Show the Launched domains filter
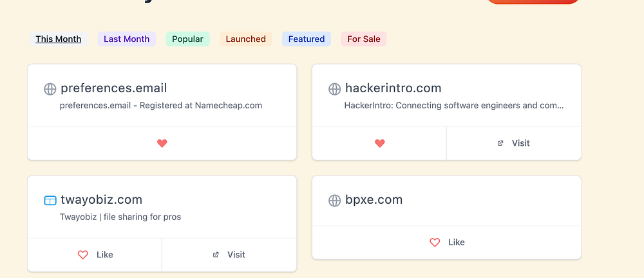The width and height of the screenshot is (644, 278). tap(245, 39)
